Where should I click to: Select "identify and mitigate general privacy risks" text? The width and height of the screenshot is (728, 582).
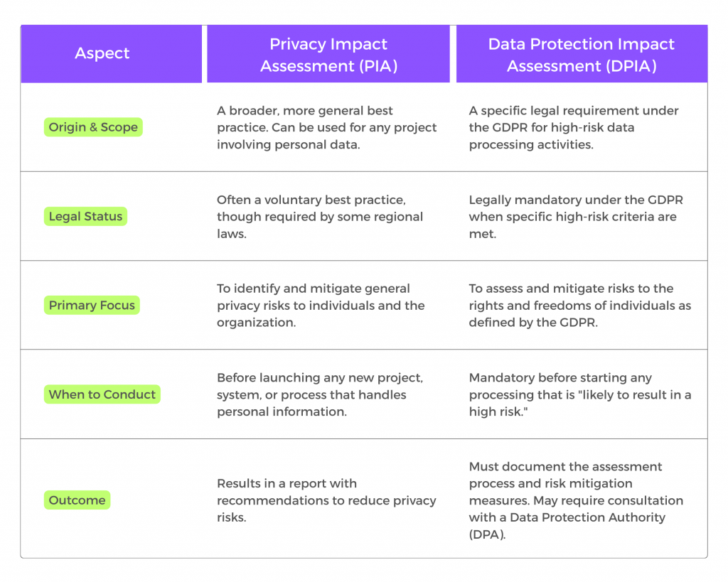tap(321, 306)
